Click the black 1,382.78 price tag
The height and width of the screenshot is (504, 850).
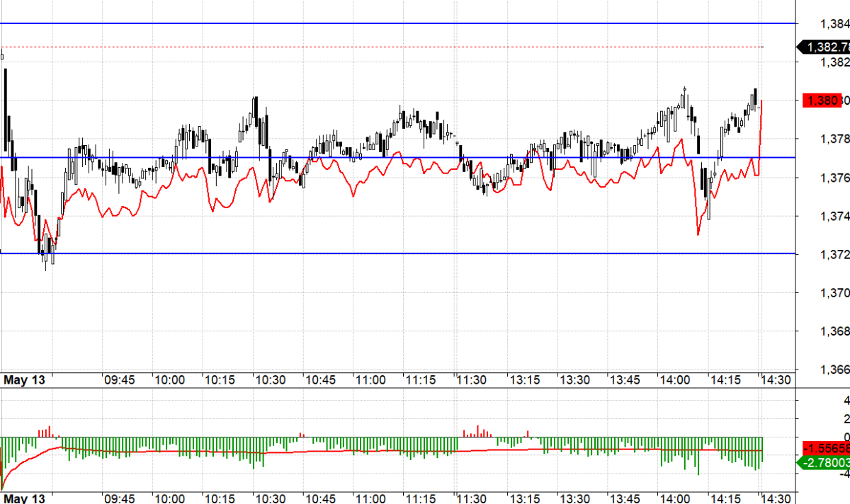[x=825, y=47]
